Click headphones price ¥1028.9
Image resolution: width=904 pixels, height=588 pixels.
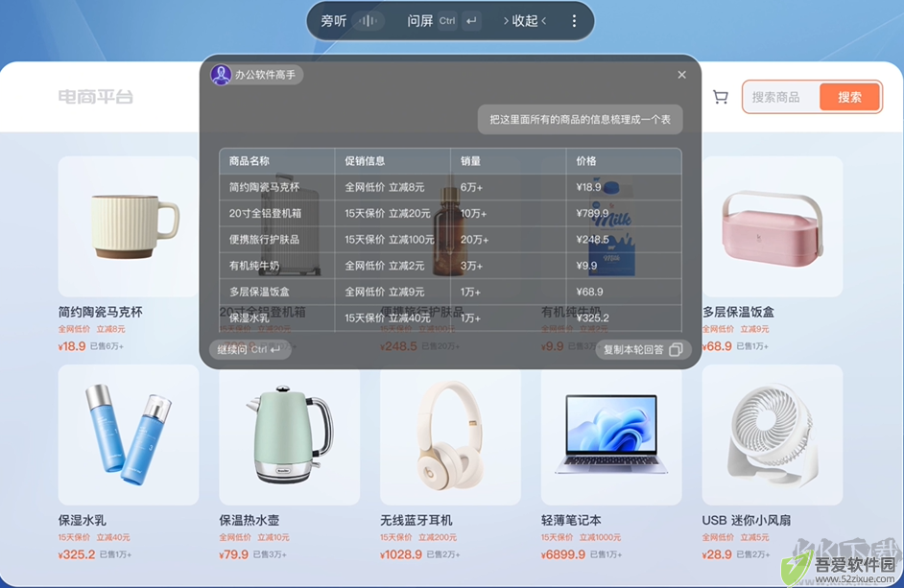[x=401, y=554]
